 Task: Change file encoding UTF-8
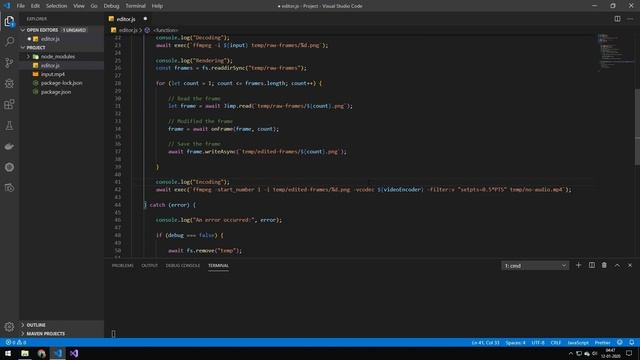(538, 342)
